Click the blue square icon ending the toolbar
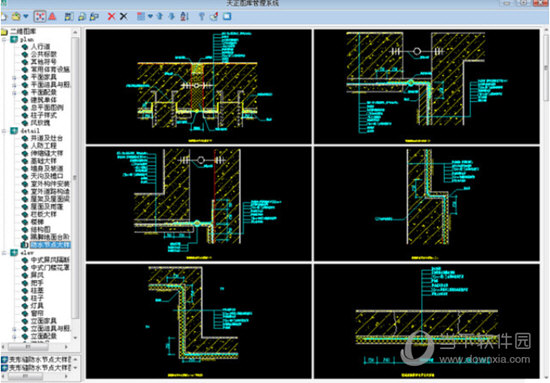 tap(227, 16)
